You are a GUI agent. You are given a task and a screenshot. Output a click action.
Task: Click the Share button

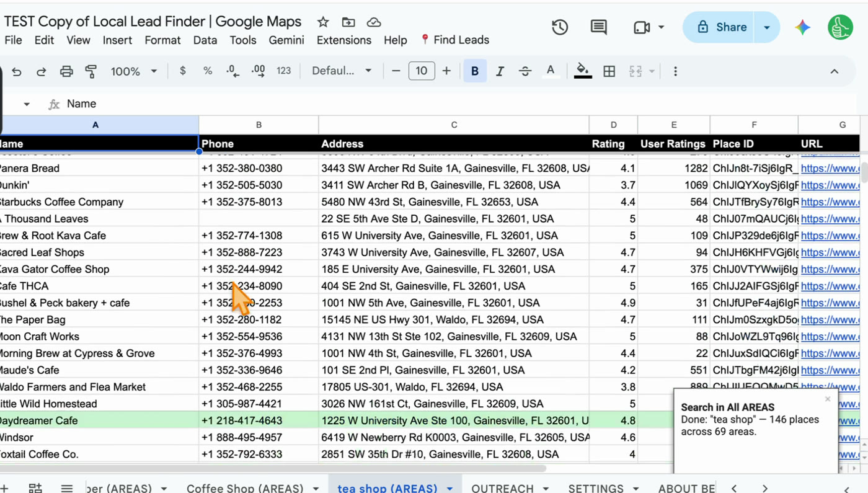click(722, 27)
